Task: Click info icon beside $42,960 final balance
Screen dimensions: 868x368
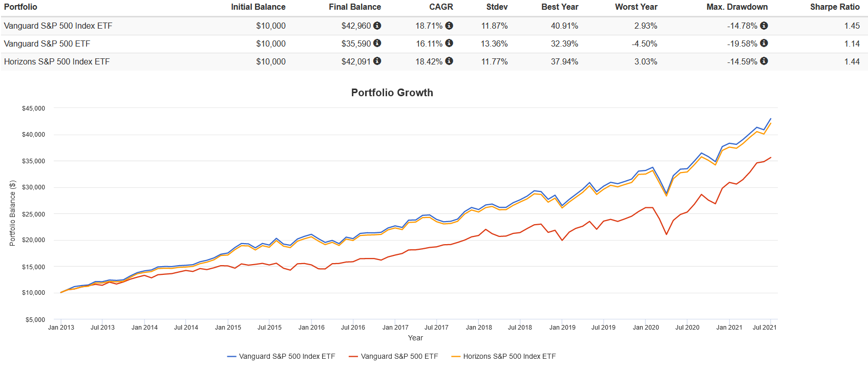Action: pyautogui.click(x=377, y=26)
